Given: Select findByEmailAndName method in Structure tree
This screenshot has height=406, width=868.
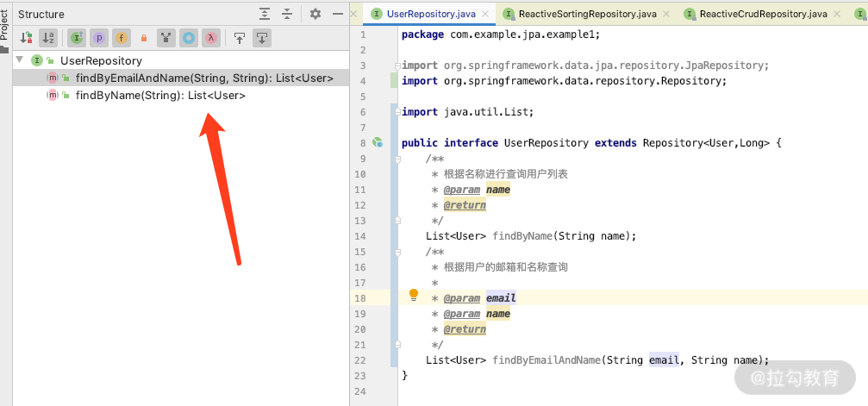Looking at the screenshot, I should (x=204, y=78).
